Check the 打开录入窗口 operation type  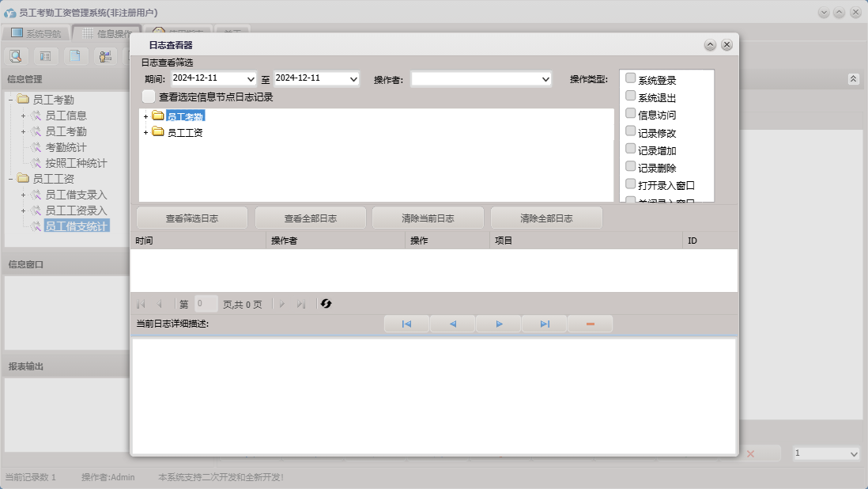(x=630, y=184)
